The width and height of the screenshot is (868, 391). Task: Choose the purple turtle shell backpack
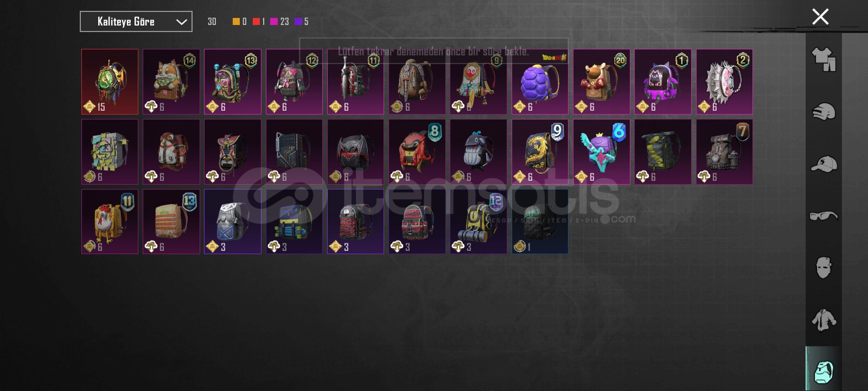540,82
